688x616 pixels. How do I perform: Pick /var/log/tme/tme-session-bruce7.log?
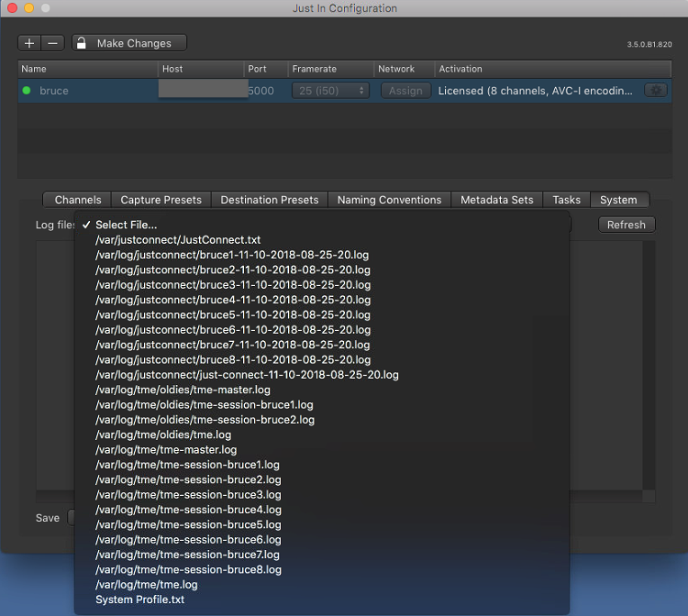tap(322, 555)
